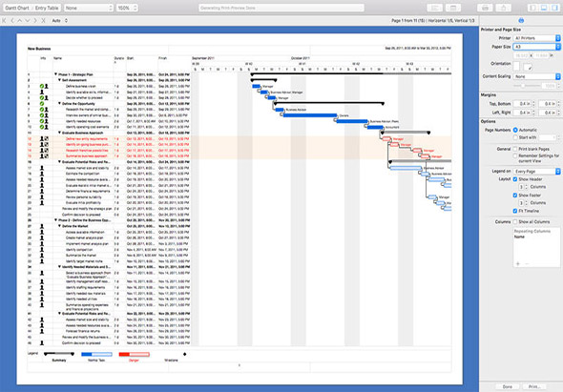Viewport: 563px width, 392px height.
Task: Open the Content Scaling dropdown
Action: 536,76
